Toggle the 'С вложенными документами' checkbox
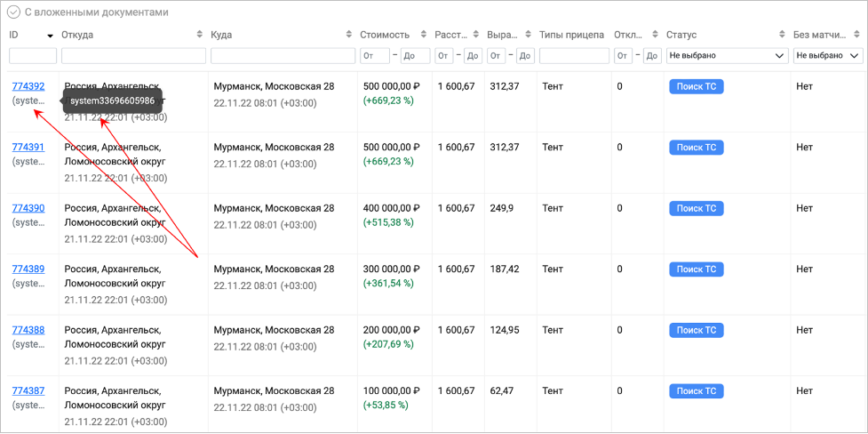The height and width of the screenshot is (434, 868). click(x=14, y=12)
